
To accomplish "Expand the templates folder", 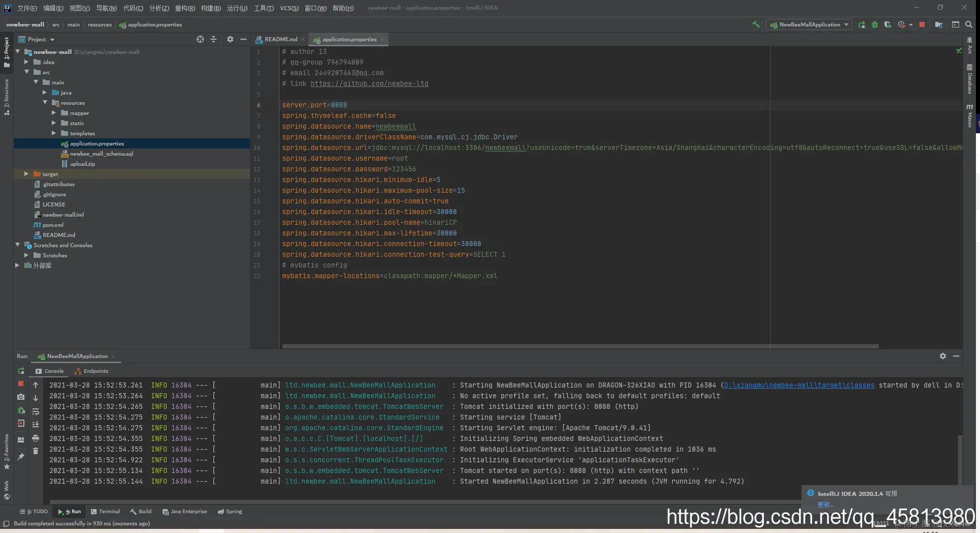I will click(x=53, y=133).
